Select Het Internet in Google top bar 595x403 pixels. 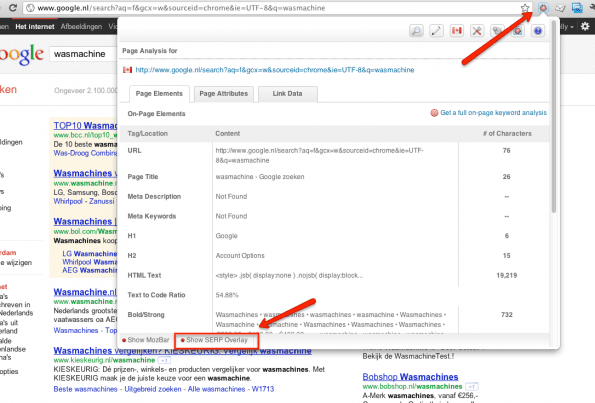(x=35, y=27)
